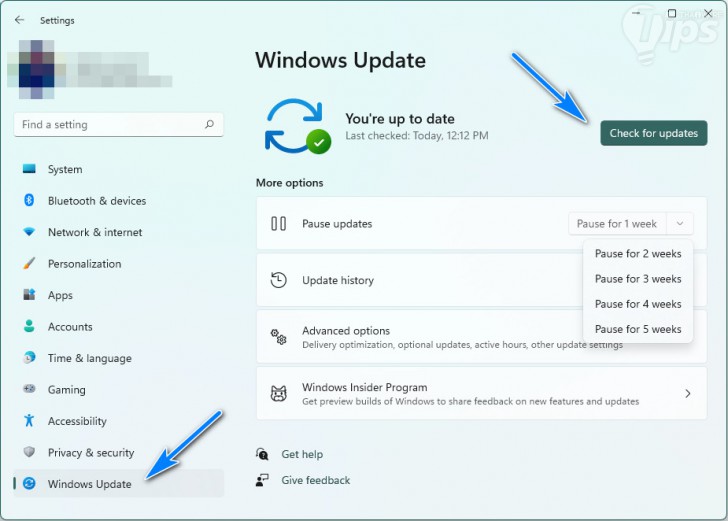Focus the Find a setting search box
Image resolution: width=728 pixels, height=521 pixels.
[118, 124]
